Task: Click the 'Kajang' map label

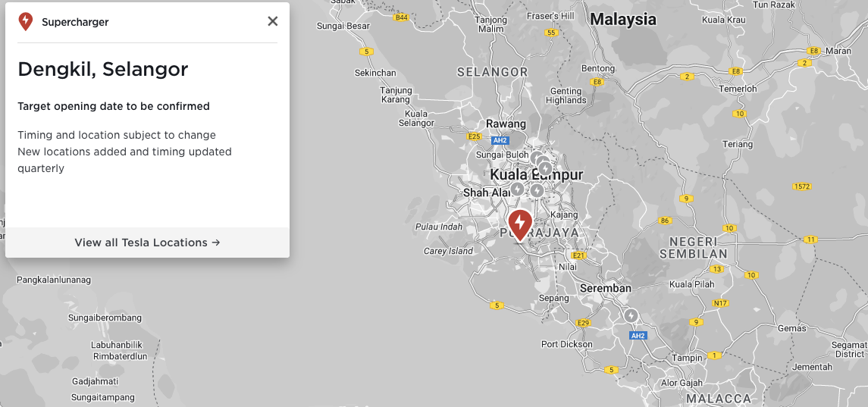Action: 565,214
